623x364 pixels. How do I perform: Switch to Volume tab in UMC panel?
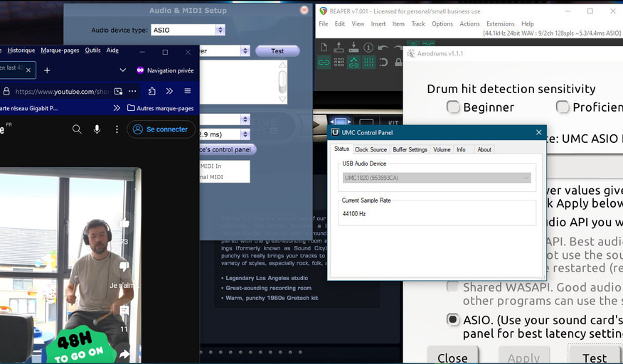pyautogui.click(x=442, y=149)
